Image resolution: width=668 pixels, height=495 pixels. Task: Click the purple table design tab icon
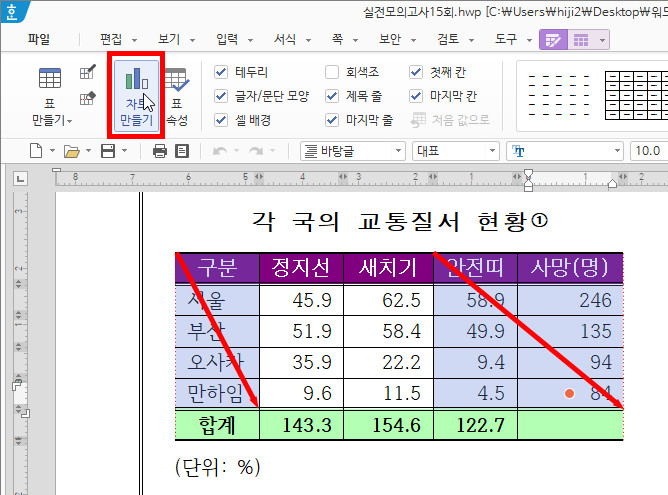click(553, 40)
